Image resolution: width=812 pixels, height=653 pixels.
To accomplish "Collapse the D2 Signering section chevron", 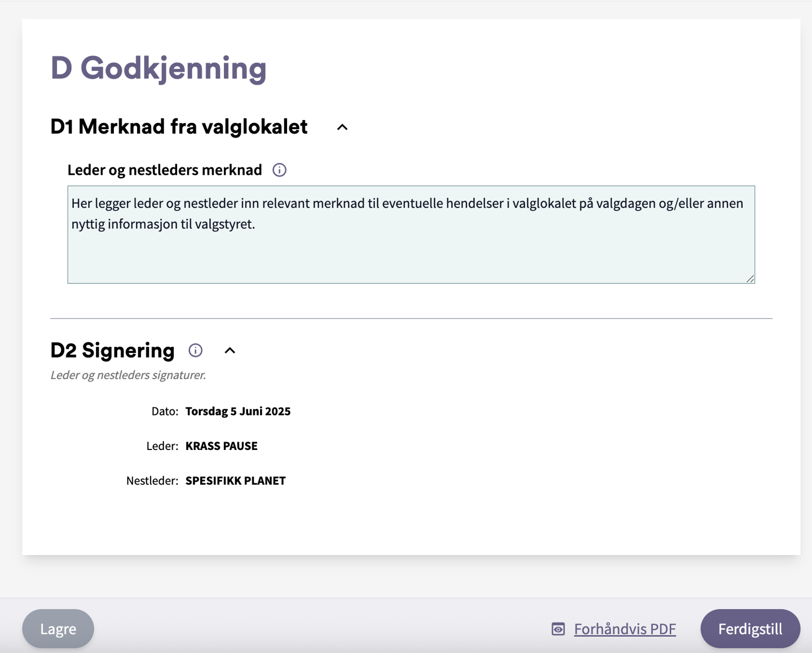I will [230, 351].
